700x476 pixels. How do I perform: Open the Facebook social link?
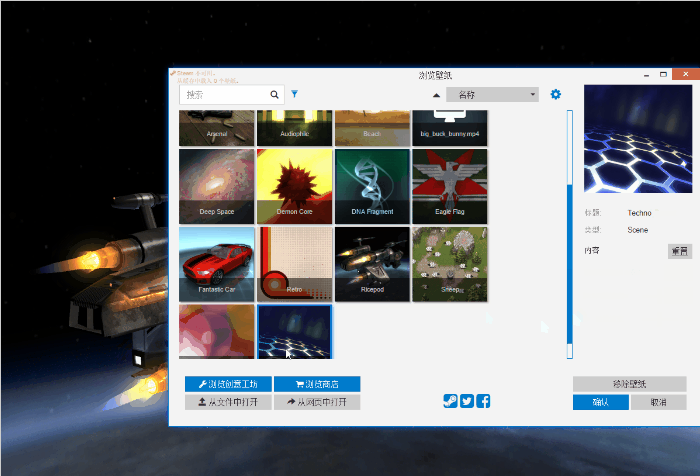483,401
